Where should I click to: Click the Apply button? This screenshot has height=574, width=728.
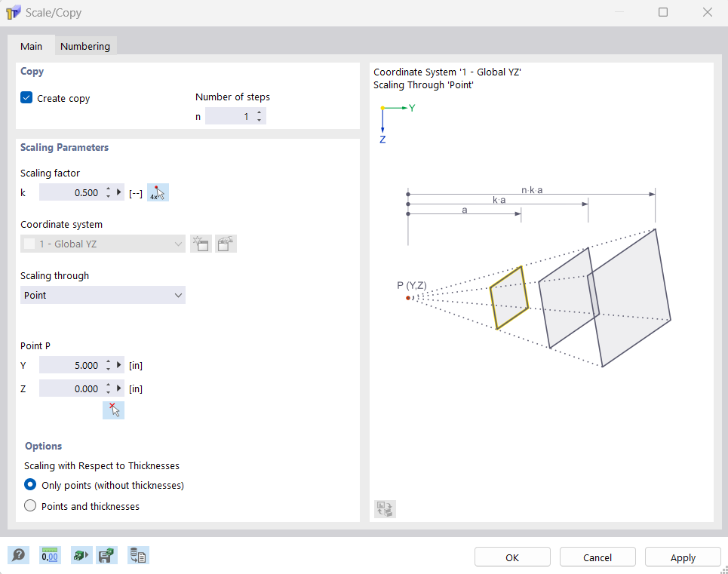tap(683, 557)
